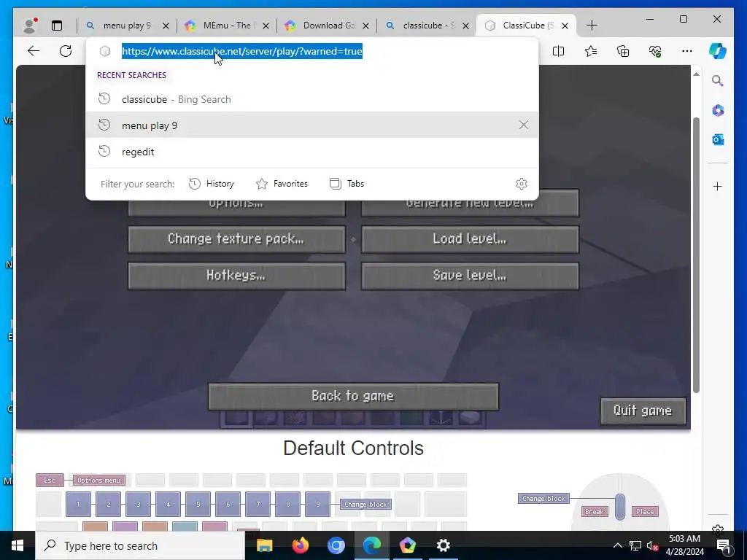
Task: Filter search by Tabs
Action: pos(347,184)
